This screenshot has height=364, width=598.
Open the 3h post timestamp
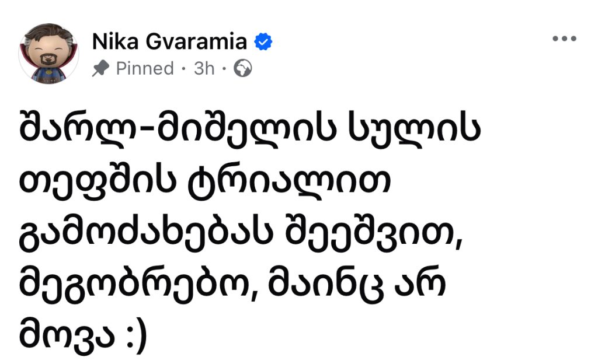tap(204, 69)
